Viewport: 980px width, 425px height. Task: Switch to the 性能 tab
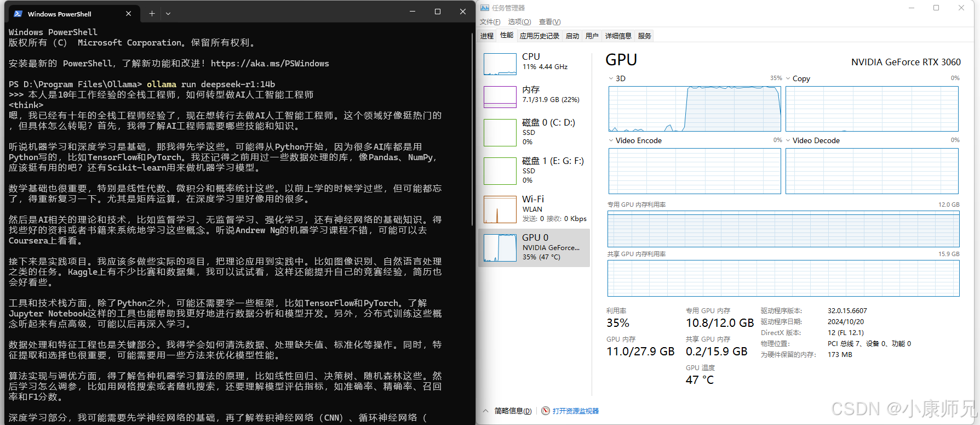[507, 36]
